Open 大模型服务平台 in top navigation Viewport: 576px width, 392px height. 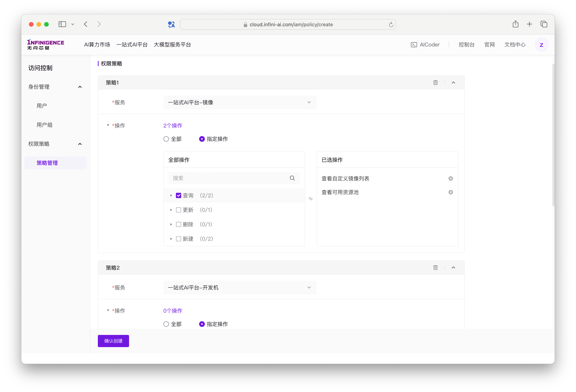pyautogui.click(x=172, y=45)
